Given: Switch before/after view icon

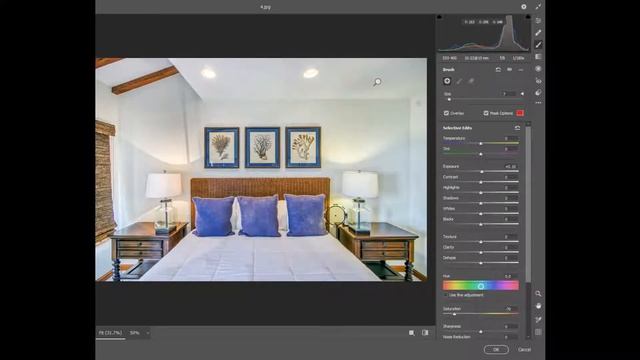Looking at the screenshot, I should pyautogui.click(x=425, y=333).
